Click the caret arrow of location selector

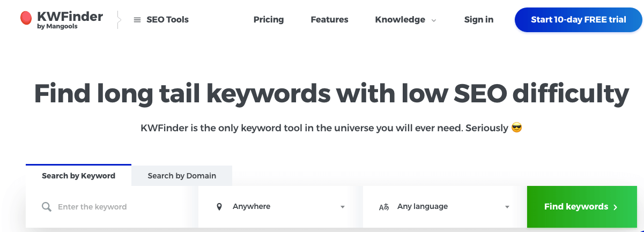coord(343,207)
